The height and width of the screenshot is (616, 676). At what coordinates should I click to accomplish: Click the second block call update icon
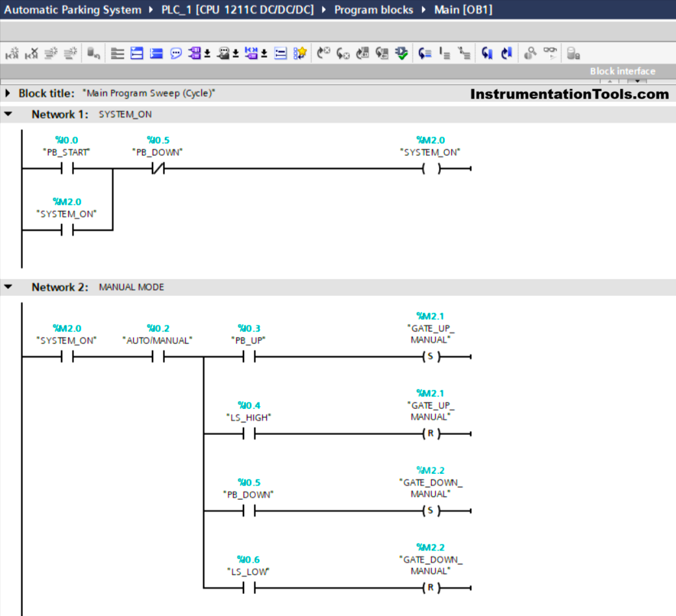coord(382,53)
